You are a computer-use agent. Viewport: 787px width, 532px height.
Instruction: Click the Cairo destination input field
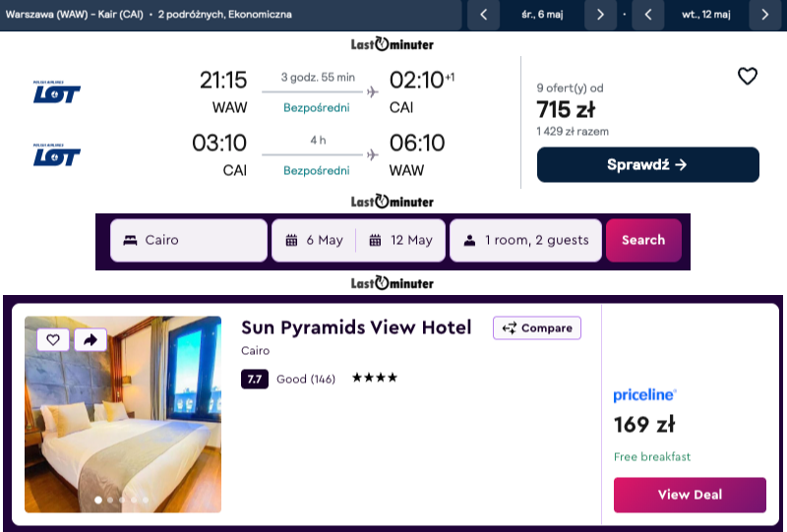tap(188, 240)
